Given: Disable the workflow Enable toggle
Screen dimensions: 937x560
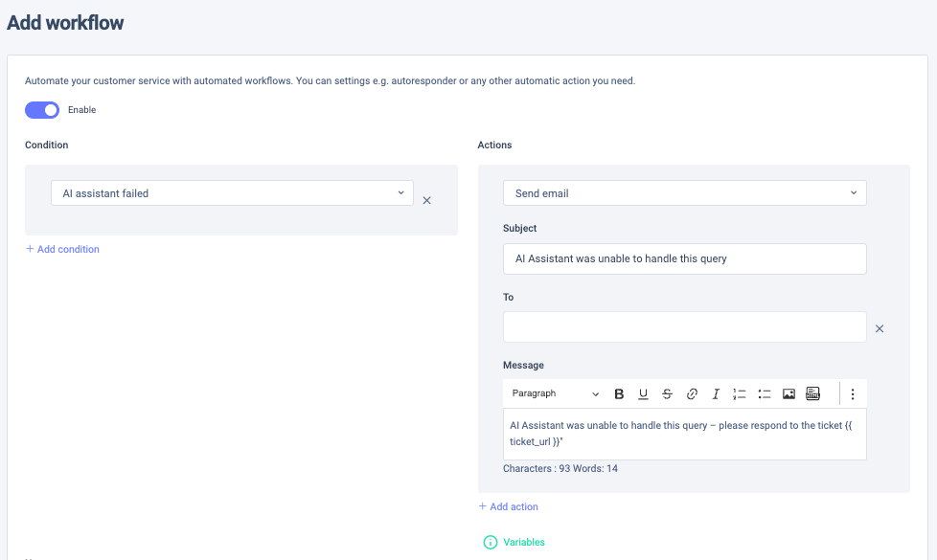Looking at the screenshot, I should pos(42,110).
